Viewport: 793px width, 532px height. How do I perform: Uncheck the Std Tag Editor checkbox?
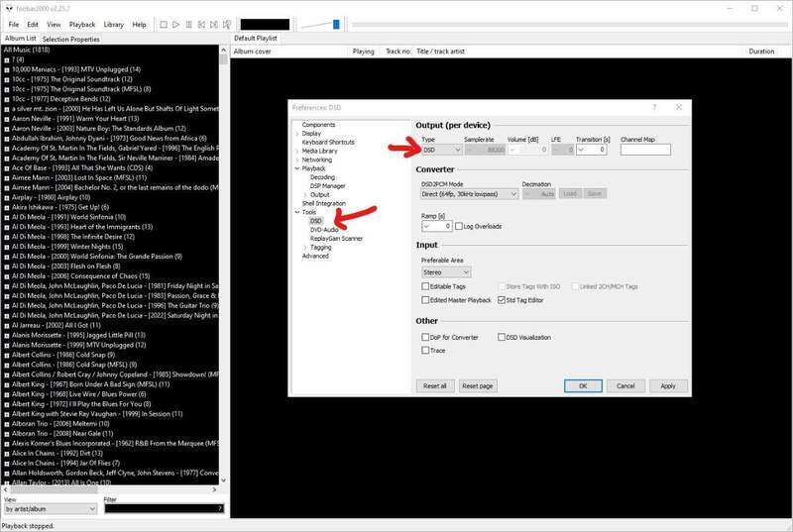tap(502, 300)
